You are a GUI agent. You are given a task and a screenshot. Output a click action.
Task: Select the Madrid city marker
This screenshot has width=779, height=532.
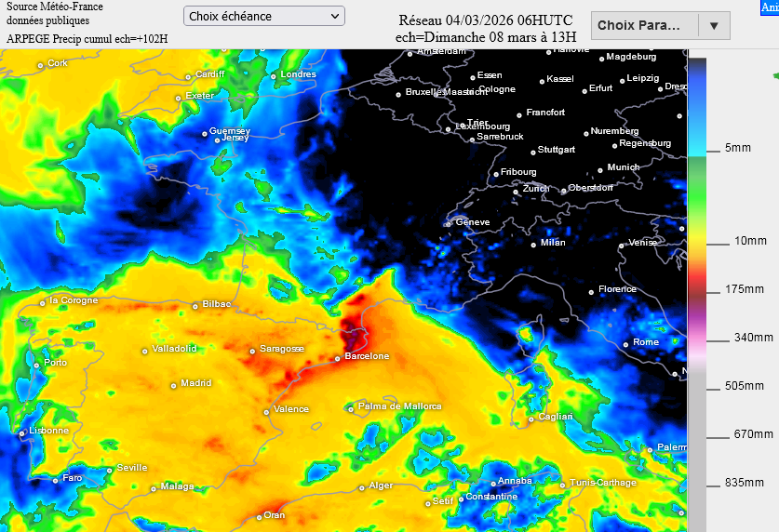point(174,385)
